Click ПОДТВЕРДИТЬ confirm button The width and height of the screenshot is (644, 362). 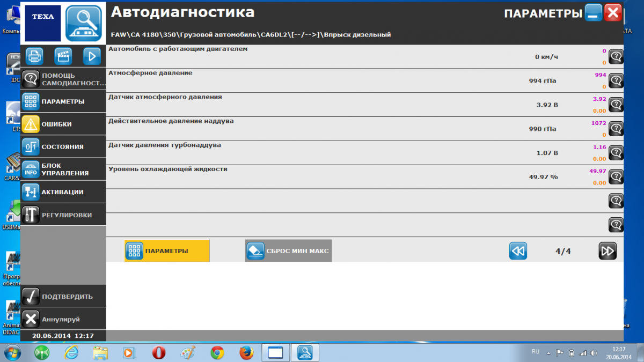pos(63,296)
